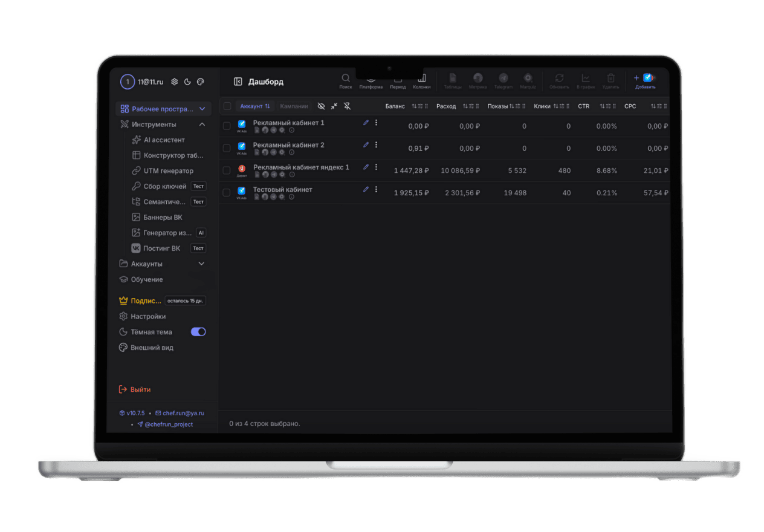Expand the Рабочее пространство dropdown
764x532 pixels.
click(x=202, y=109)
